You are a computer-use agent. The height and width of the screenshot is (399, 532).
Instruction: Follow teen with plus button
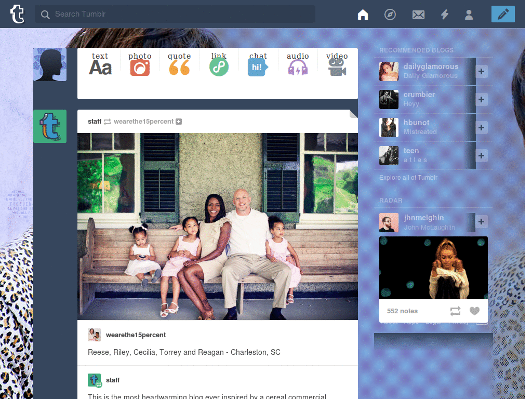pyautogui.click(x=481, y=155)
